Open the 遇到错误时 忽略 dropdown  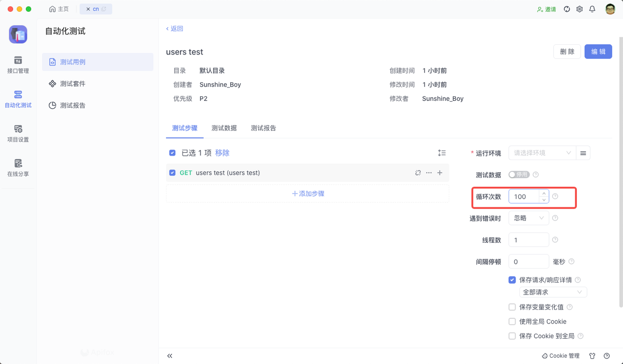pyautogui.click(x=529, y=218)
